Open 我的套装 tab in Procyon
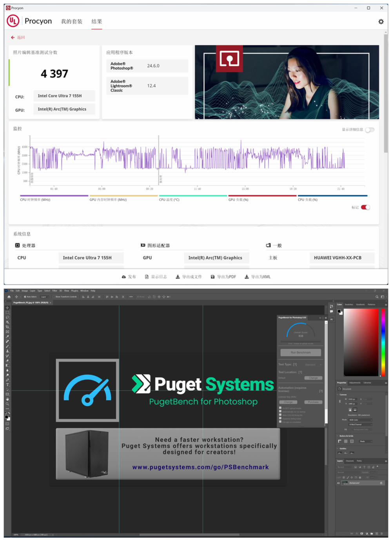The width and height of the screenshot is (392, 541). [72, 22]
